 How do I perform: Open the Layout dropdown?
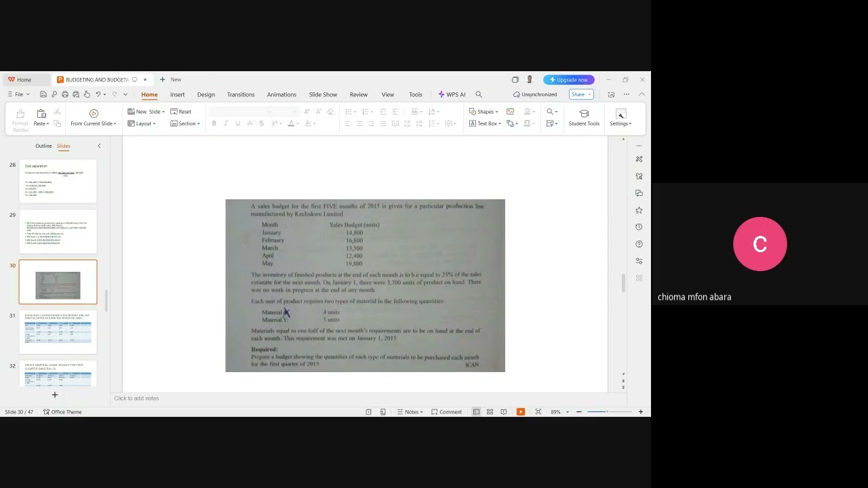142,123
